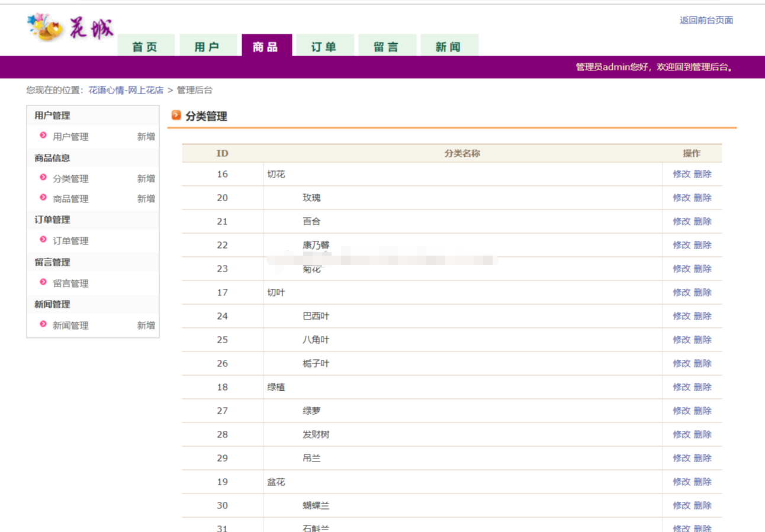Click the 操作 column header

[692, 153]
